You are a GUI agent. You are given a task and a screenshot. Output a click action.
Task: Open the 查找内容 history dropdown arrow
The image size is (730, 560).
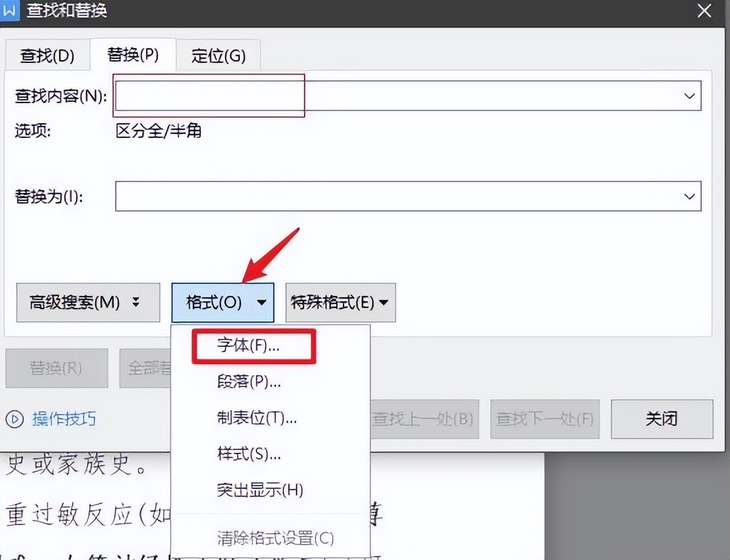coord(690,96)
